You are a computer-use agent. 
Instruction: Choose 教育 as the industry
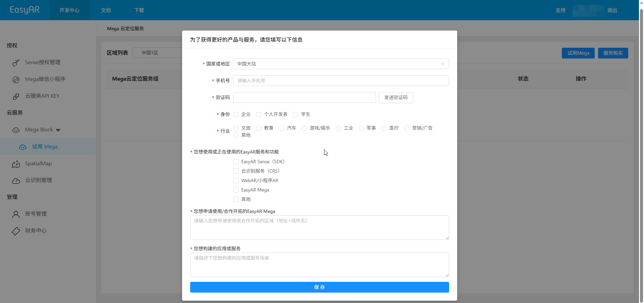click(259, 128)
